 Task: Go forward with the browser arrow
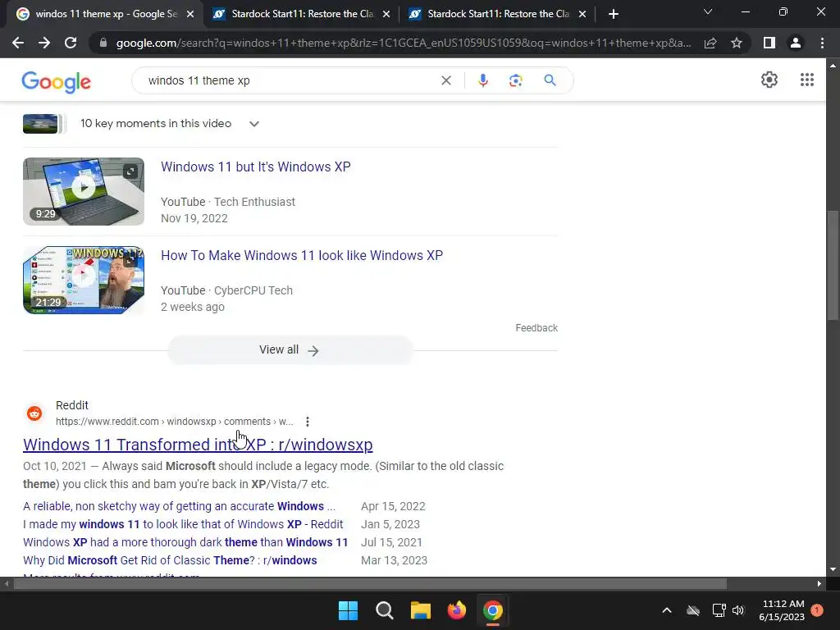coord(44,43)
